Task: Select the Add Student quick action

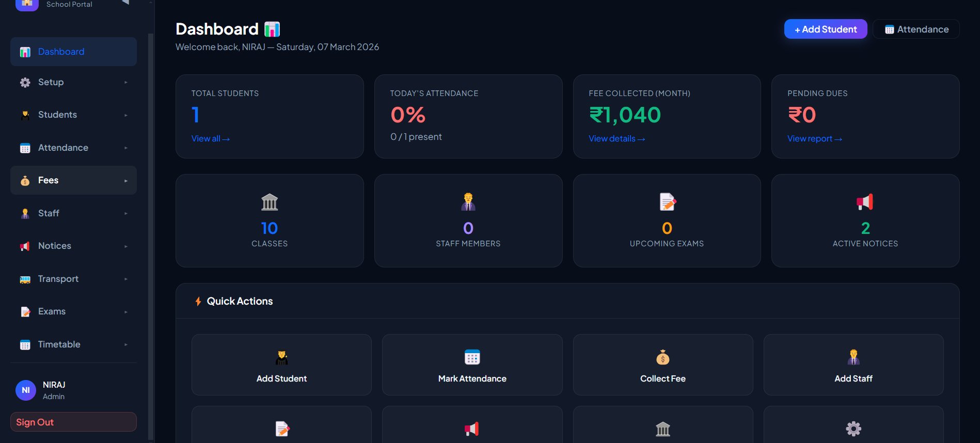Action: [x=282, y=365]
